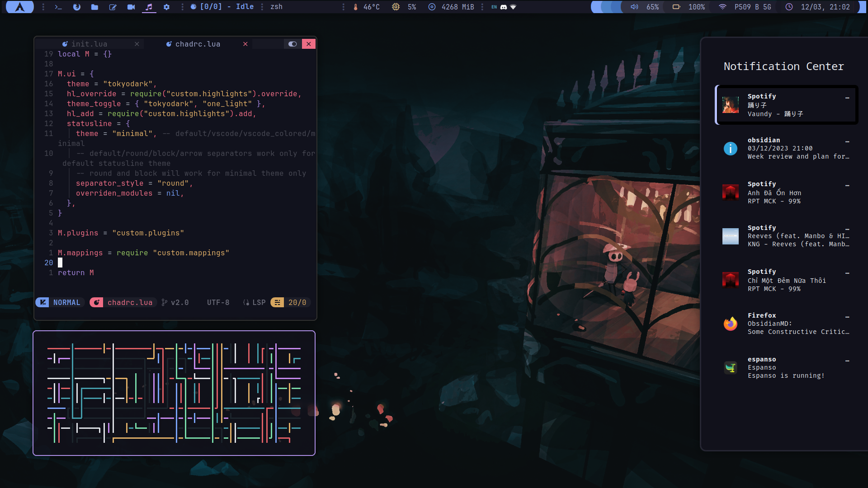Viewport: 868px width, 488px height.
Task: Open options for obsidian notification
Action: point(847,141)
